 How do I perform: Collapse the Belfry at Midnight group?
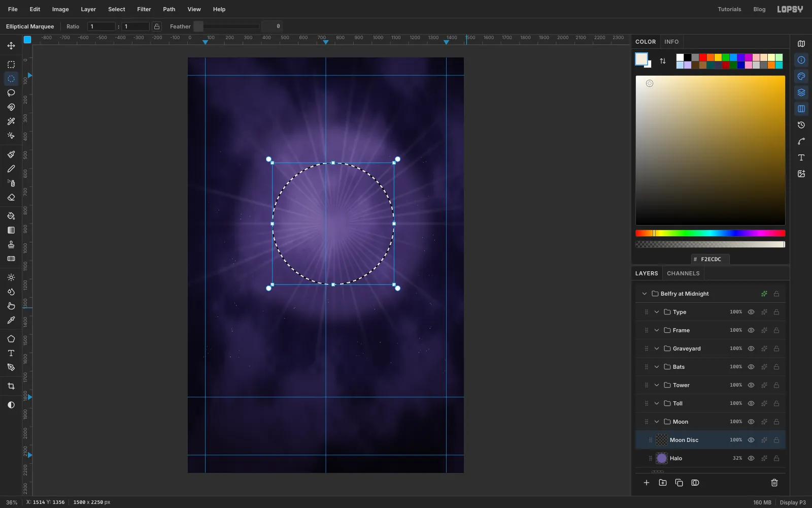[645, 294]
